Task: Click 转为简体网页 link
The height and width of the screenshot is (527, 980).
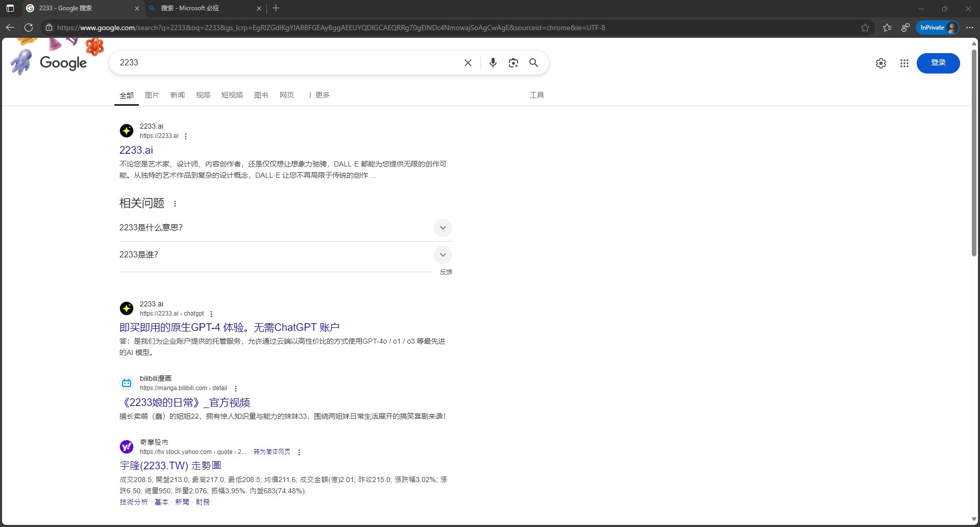Action: click(272, 452)
